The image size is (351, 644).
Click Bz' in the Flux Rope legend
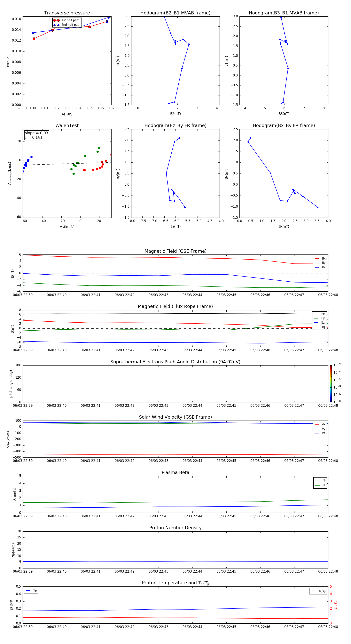[x=320, y=323]
